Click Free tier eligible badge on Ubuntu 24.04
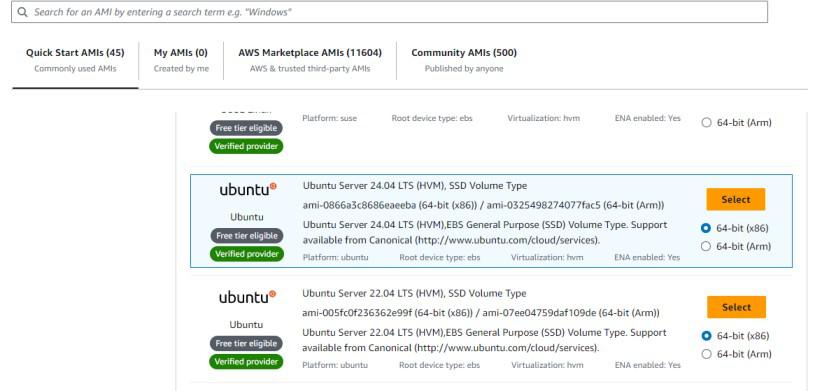 [x=246, y=236]
